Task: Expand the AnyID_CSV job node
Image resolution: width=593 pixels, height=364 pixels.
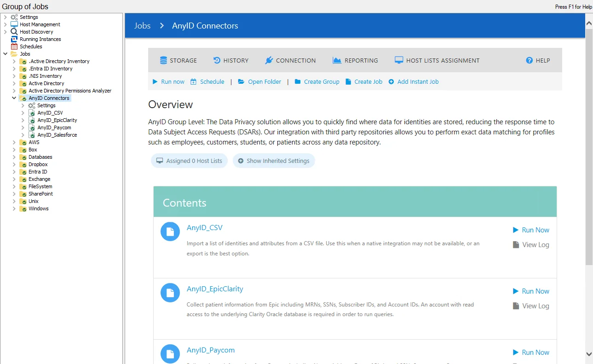Action: click(23, 113)
